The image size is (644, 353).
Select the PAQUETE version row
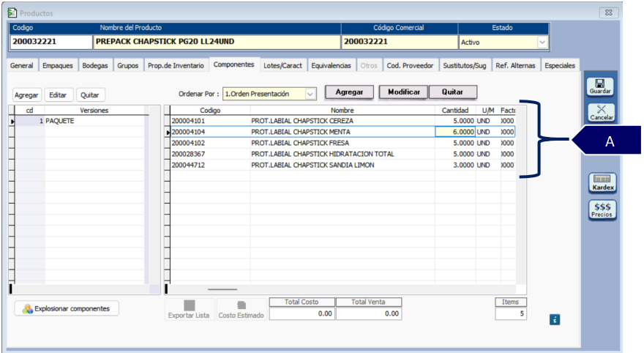(x=80, y=121)
